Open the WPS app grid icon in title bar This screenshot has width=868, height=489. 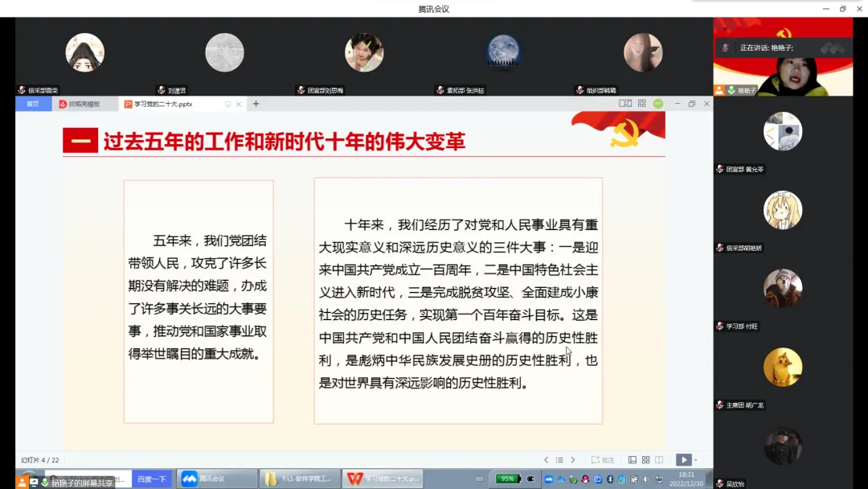[641, 104]
